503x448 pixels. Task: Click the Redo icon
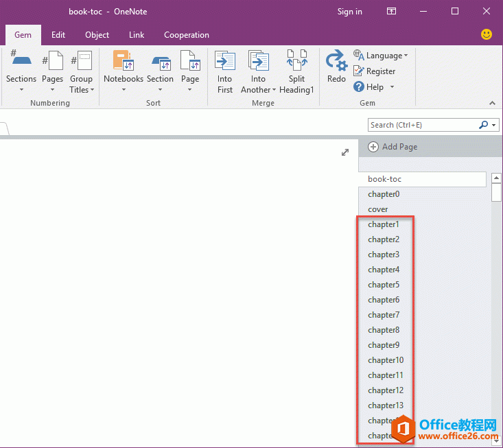point(336,62)
